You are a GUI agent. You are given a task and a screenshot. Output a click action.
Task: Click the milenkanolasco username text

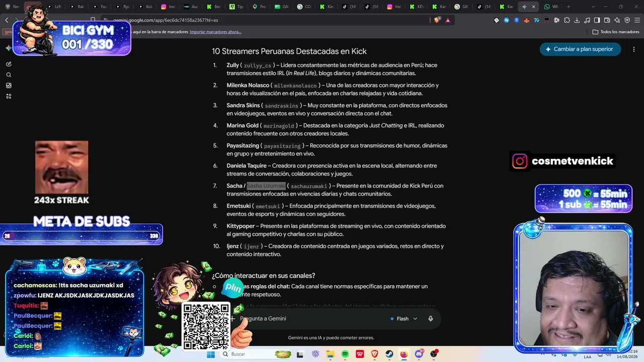pos(295,85)
